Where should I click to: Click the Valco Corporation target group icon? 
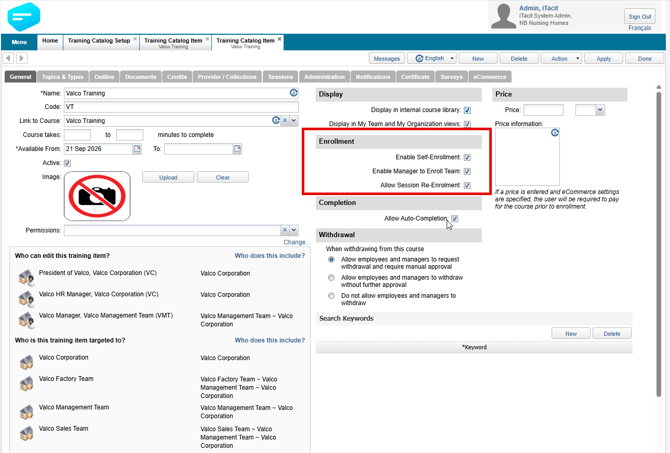point(26,362)
